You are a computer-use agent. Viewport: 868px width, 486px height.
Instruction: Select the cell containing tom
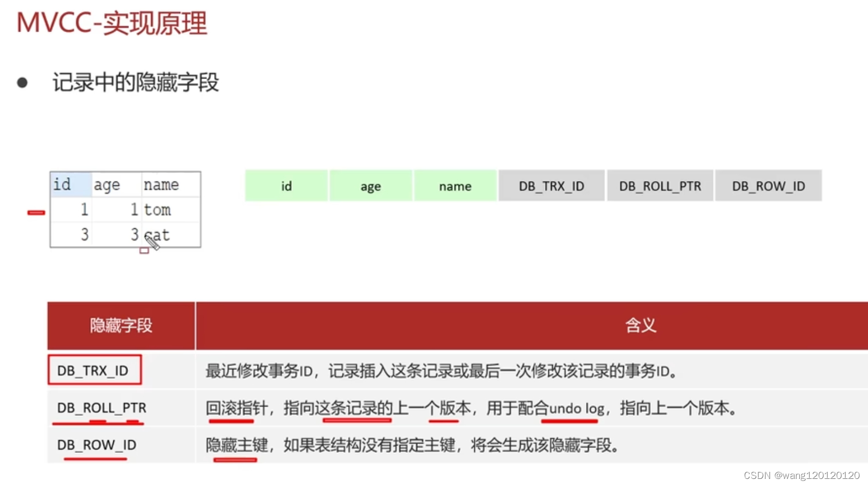pos(170,210)
